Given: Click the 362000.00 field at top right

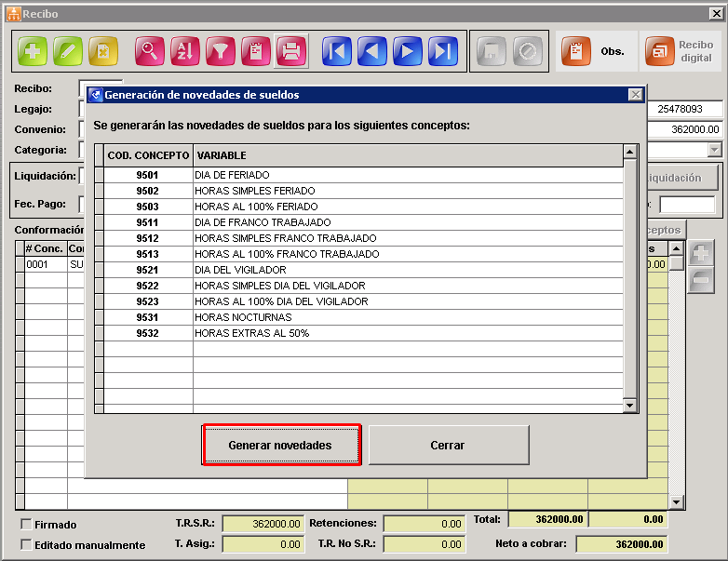Looking at the screenshot, I should 685,129.
